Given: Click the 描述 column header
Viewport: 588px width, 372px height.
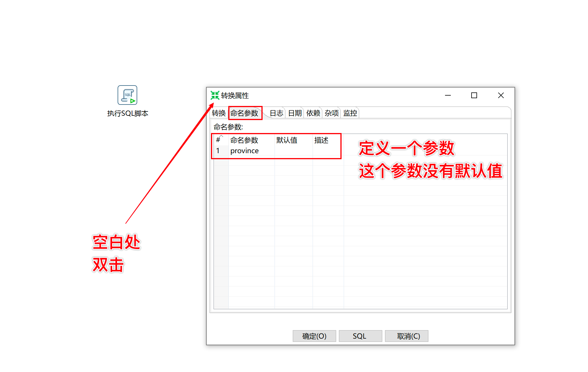Looking at the screenshot, I should coord(328,140).
